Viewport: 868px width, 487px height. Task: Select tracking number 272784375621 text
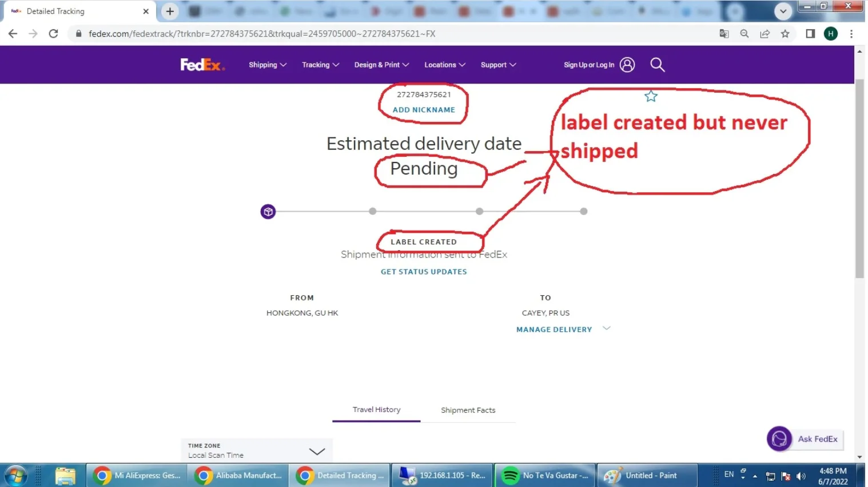pos(424,94)
